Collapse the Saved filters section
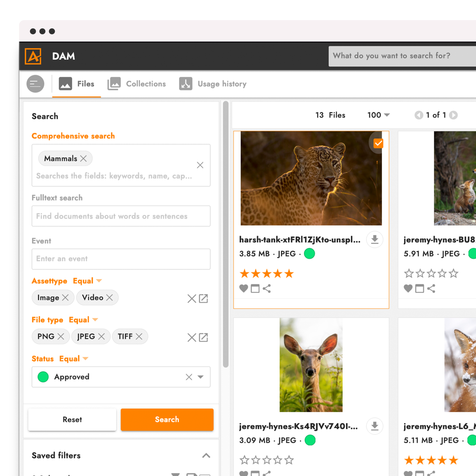The height and width of the screenshot is (476, 476). pyautogui.click(x=206, y=455)
